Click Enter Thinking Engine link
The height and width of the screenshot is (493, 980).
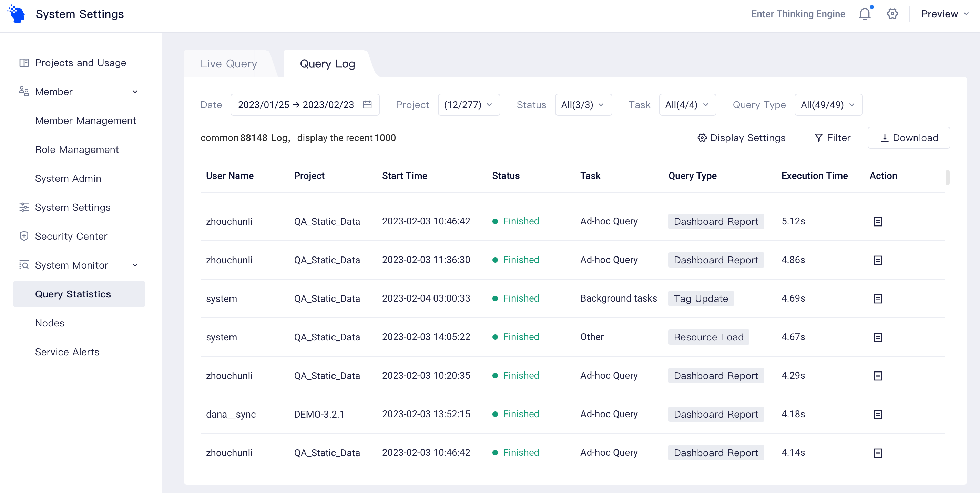pyautogui.click(x=798, y=14)
